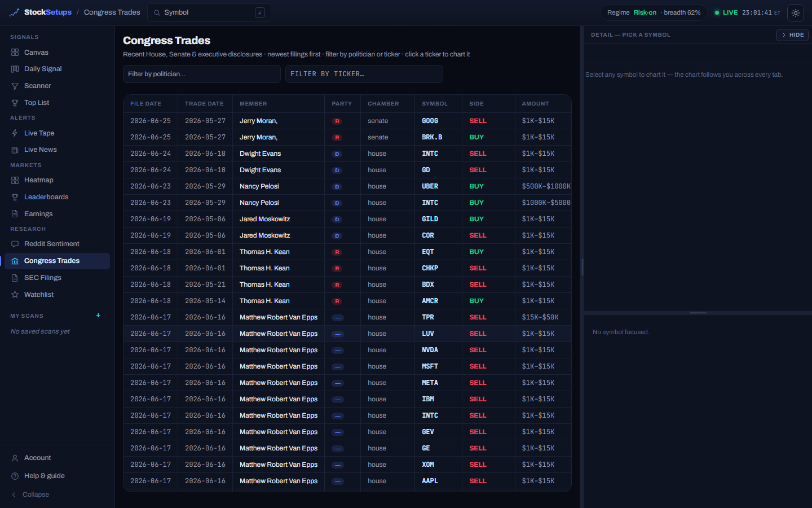Click the Regime Risk-on breadth badge
Image resolution: width=812 pixels, height=508 pixels.
(x=654, y=12)
